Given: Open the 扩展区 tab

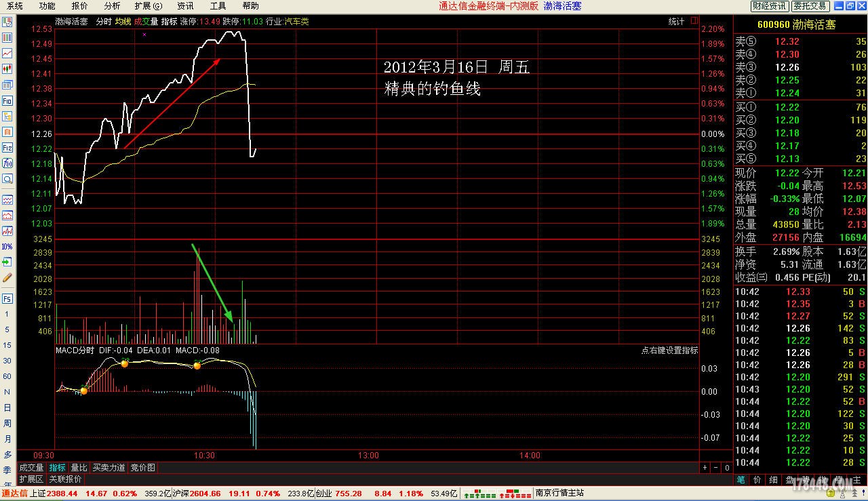Looking at the screenshot, I should pyautogui.click(x=31, y=479).
